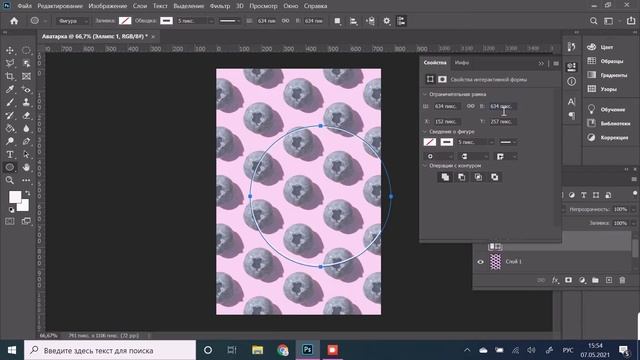Select the Lasso tool
Viewport: 640px width, 360px height.
[10, 63]
